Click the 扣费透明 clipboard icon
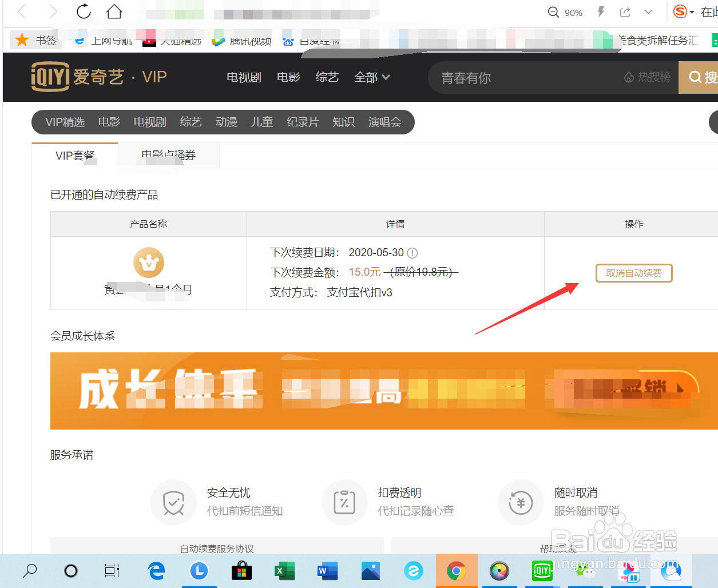Image resolution: width=718 pixels, height=588 pixels. 344,502
